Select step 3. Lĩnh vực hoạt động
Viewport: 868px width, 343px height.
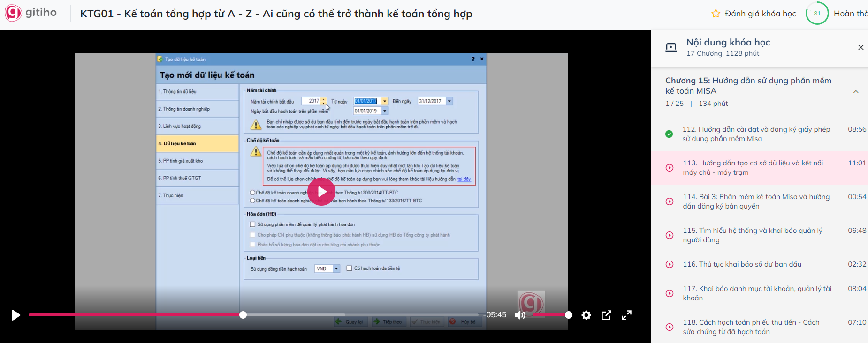(x=198, y=126)
